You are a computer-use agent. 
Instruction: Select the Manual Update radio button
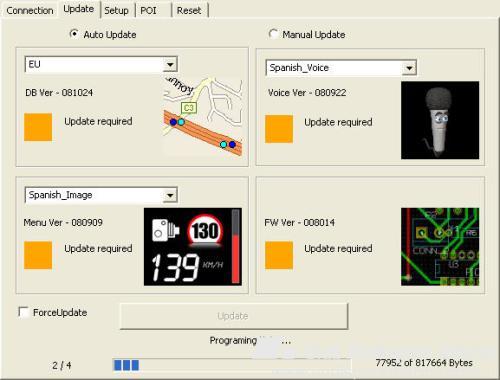pyautogui.click(x=273, y=34)
